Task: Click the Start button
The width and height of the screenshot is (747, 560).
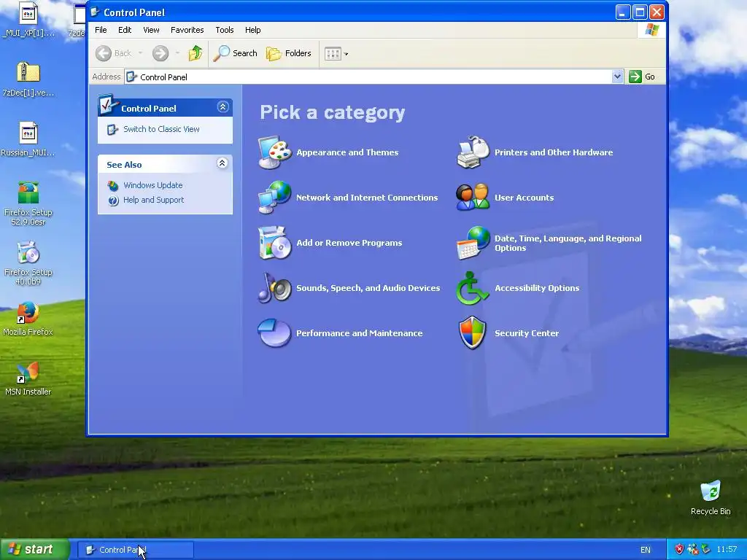Action: coord(35,550)
